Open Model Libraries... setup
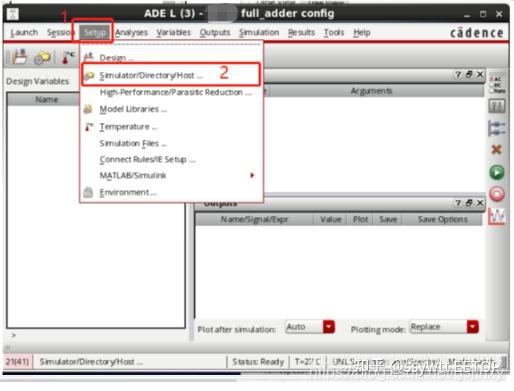This screenshot has width=514, height=391. [x=171, y=109]
